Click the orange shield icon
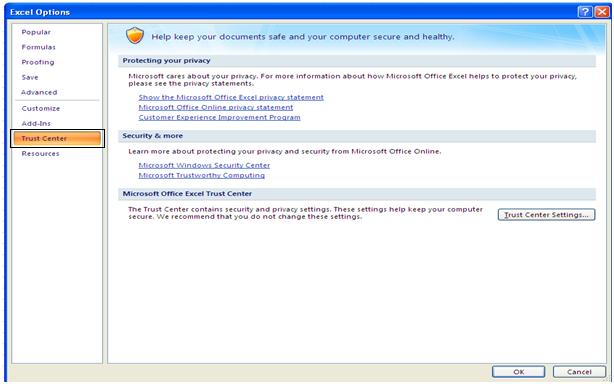This screenshot has height=384, width=614. [x=135, y=36]
